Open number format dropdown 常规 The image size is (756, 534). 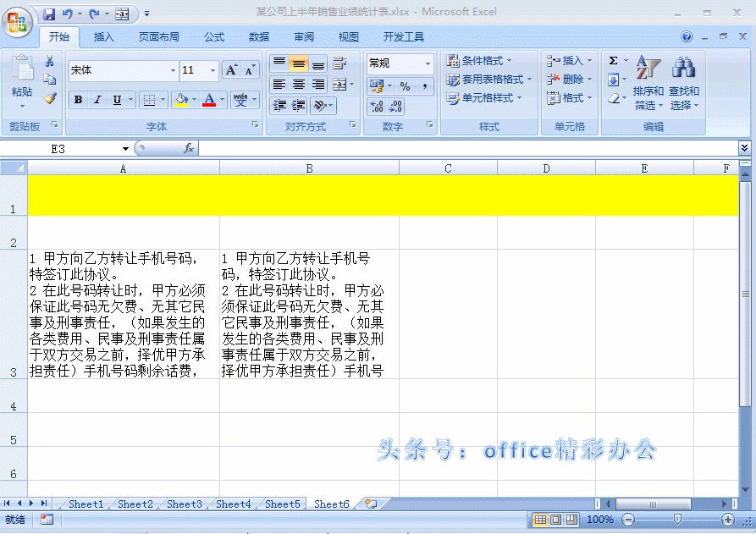(x=428, y=63)
